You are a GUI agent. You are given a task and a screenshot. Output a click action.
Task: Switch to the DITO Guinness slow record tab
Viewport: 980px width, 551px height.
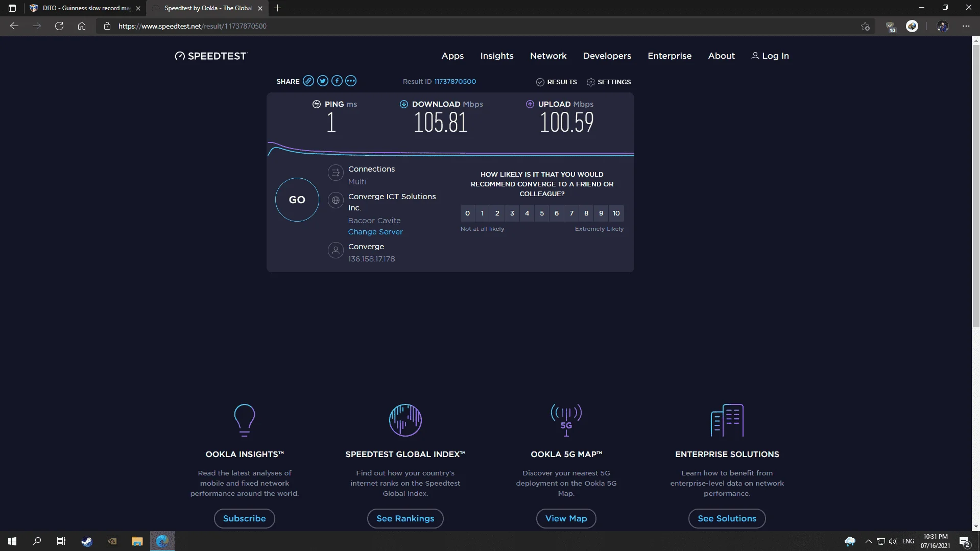[x=85, y=8]
